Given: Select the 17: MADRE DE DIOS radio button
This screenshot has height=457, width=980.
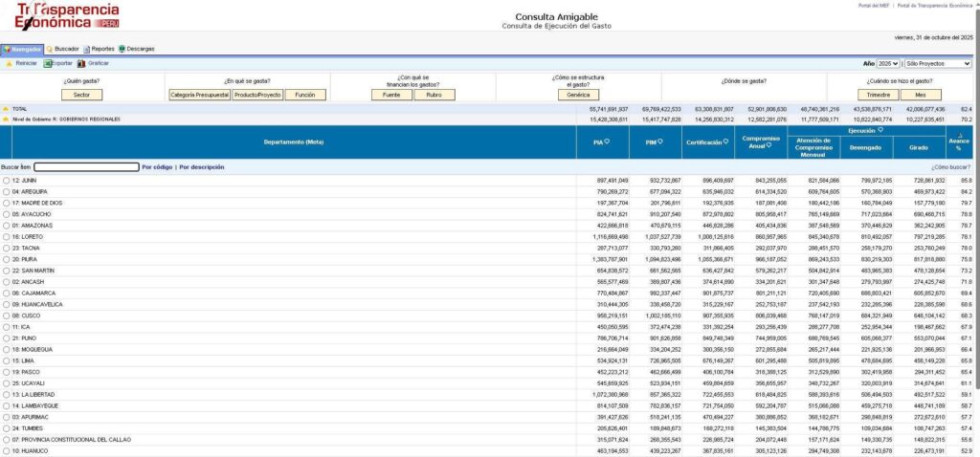Looking at the screenshot, I should pyautogui.click(x=7, y=203).
